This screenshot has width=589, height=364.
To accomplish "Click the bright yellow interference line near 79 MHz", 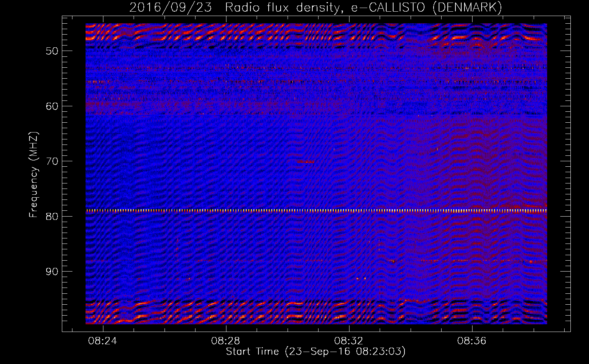I will (316, 211).
